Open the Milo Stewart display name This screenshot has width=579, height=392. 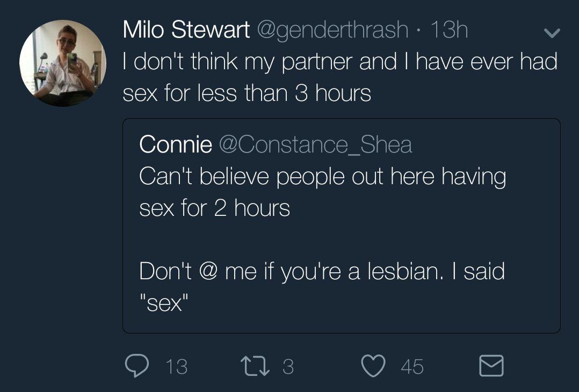click(x=186, y=30)
